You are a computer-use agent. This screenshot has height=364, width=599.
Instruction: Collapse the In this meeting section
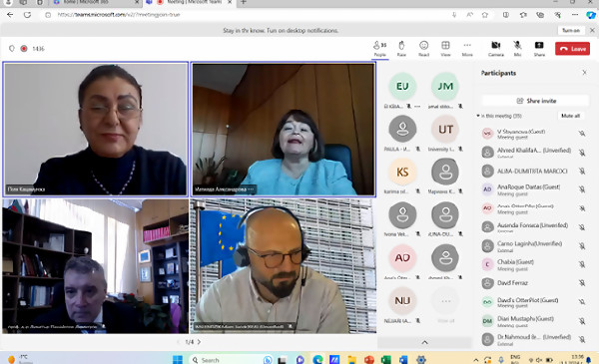click(478, 116)
